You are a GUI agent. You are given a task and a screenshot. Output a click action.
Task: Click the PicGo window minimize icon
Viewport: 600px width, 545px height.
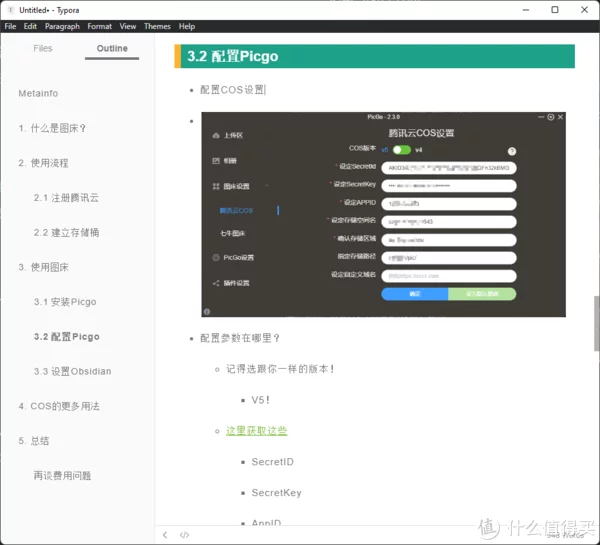(x=541, y=117)
